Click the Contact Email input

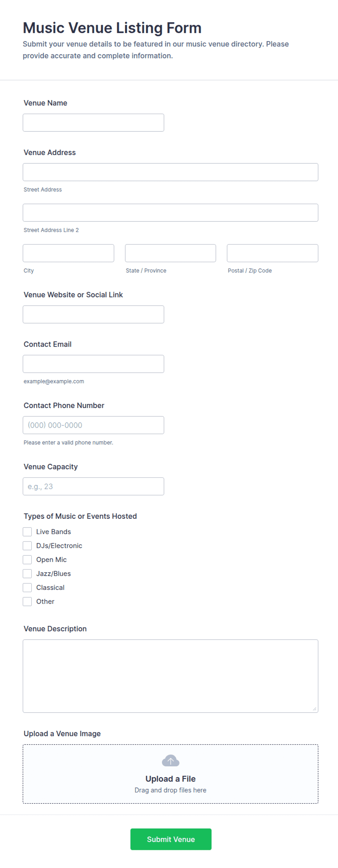pos(93,364)
